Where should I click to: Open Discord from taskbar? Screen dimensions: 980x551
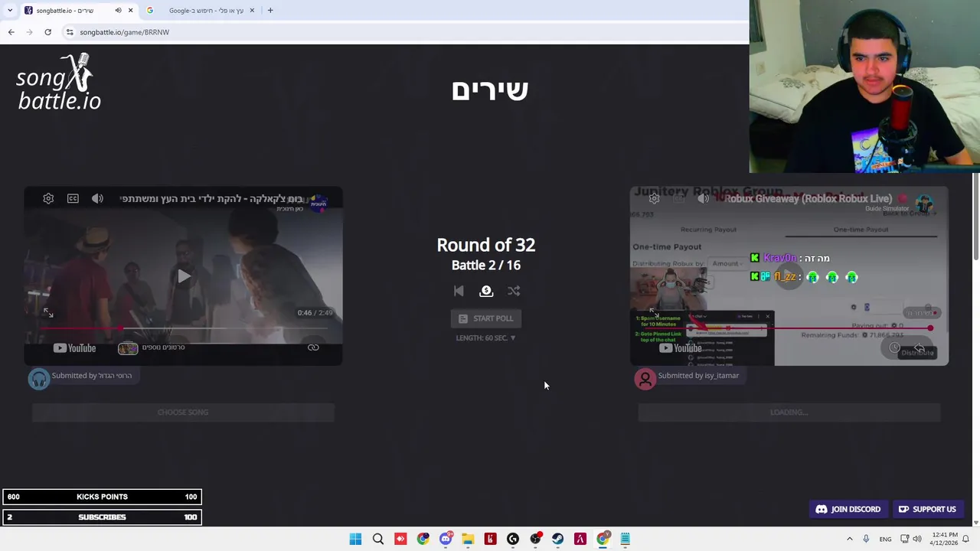pos(446,540)
